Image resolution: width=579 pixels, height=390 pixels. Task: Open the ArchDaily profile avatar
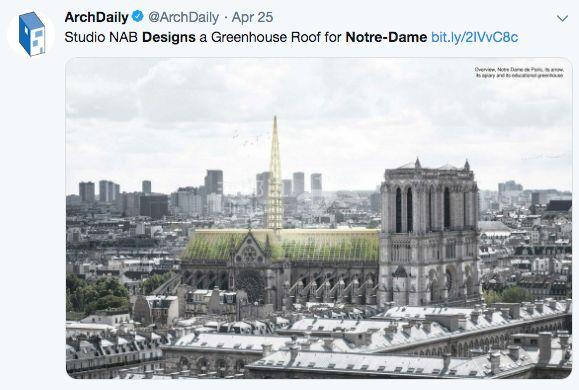click(x=31, y=34)
